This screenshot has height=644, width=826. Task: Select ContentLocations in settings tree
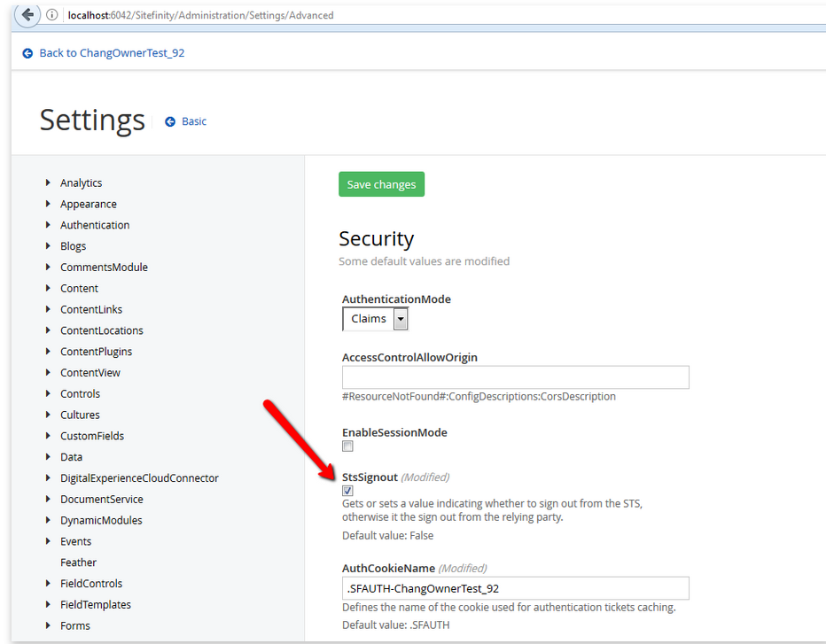pyautogui.click(x=102, y=330)
